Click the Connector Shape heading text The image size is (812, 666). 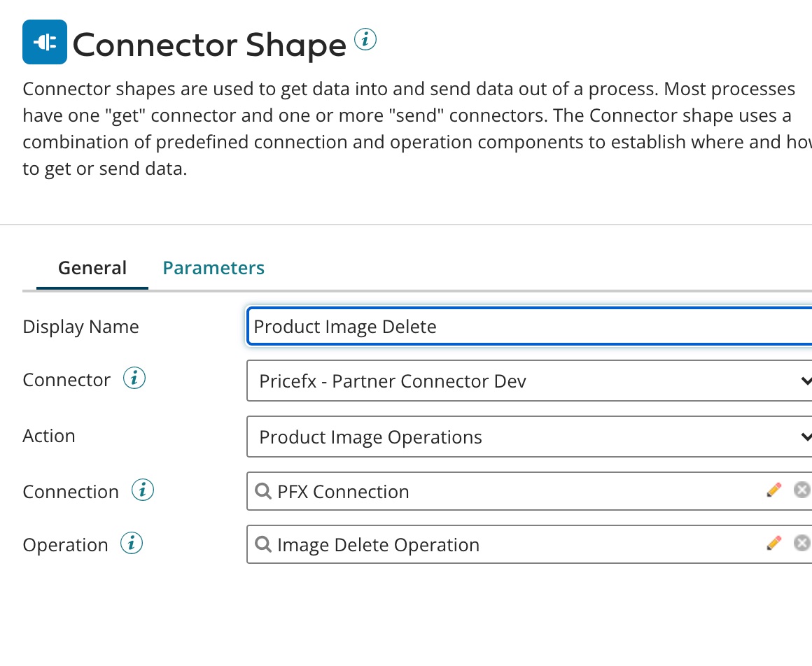209,45
